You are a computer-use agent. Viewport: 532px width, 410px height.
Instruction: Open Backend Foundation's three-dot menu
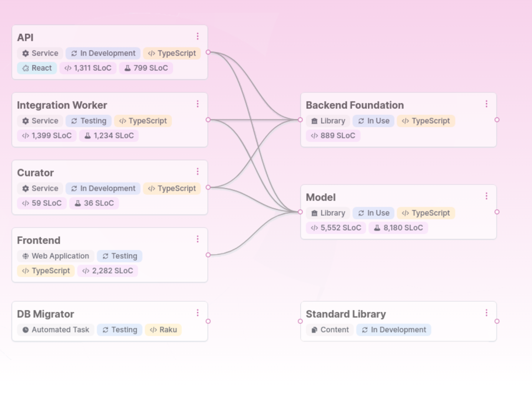click(x=486, y=104)
